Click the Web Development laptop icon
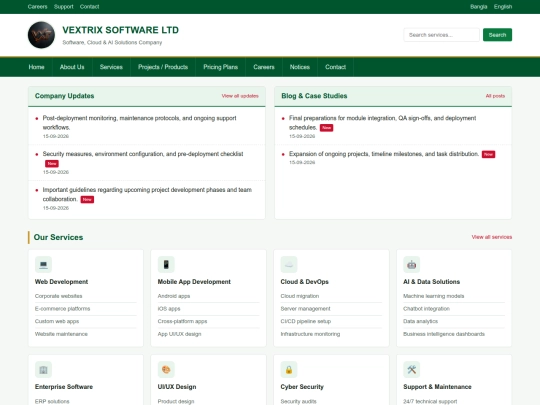Image resolution: width=540 pixels, height=405 pixels. [43, 264]
